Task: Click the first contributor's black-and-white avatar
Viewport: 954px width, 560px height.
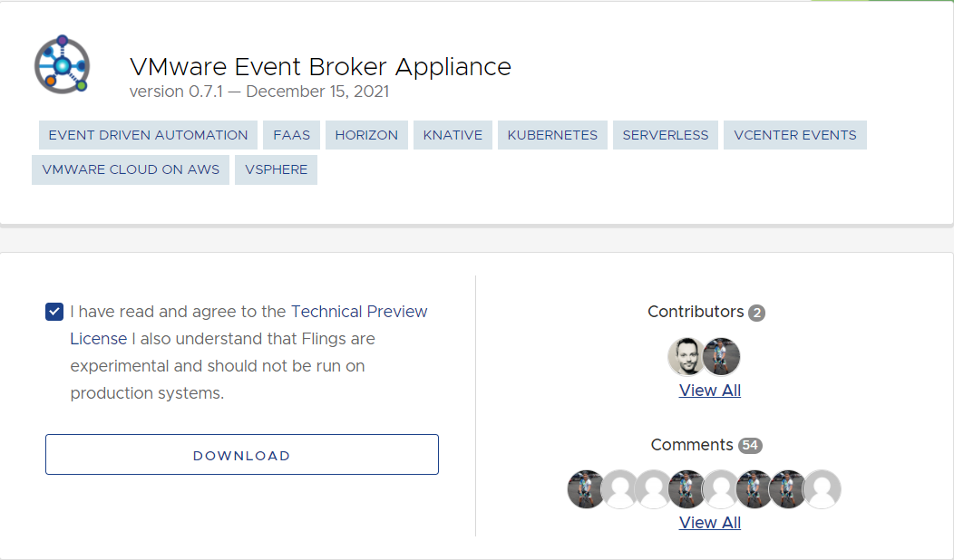Action: tap(686, 356)
